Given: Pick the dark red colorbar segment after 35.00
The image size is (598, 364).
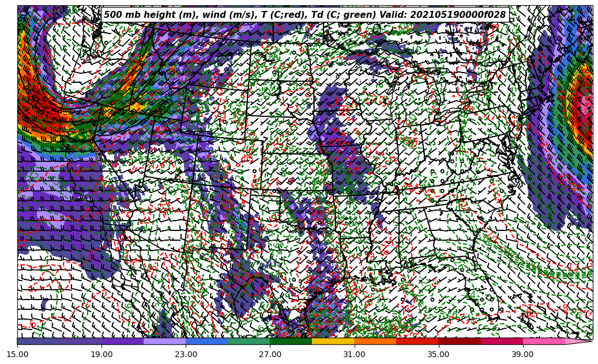Looking at the screenshot, I should (460, 342).
